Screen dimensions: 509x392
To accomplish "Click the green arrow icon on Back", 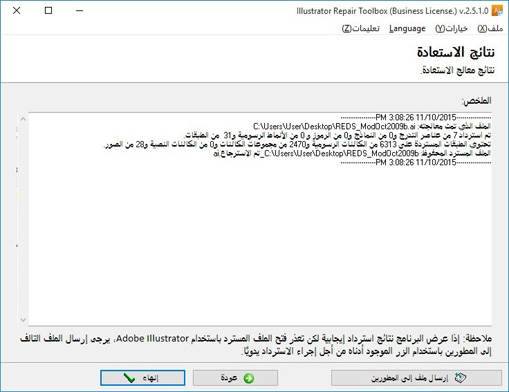I will click(249, 378).
